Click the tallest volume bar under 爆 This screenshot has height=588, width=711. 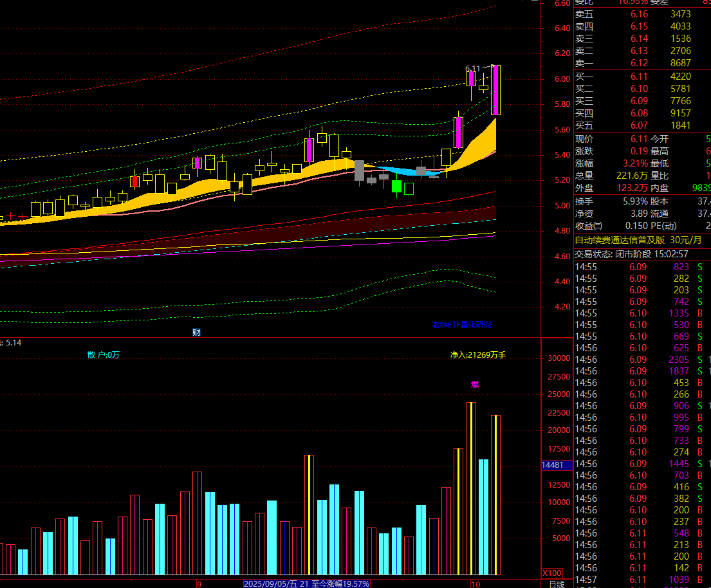[x=472, y=488]
